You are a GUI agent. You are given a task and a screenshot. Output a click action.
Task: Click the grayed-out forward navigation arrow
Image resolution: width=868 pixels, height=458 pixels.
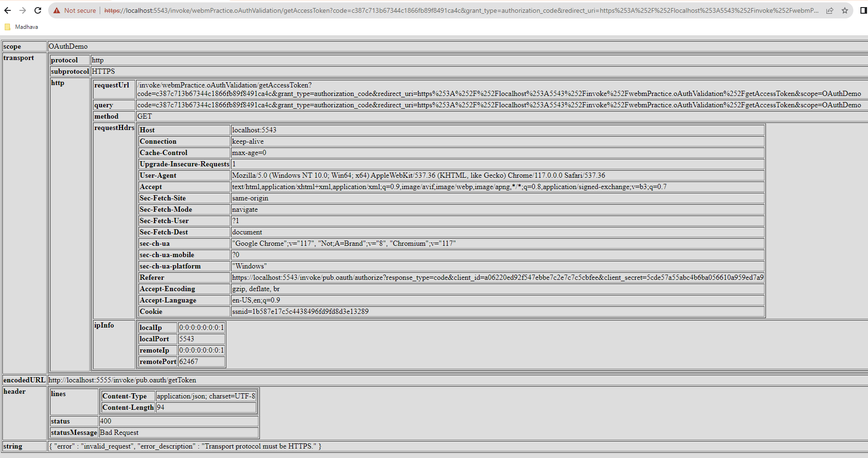pyautogui.click(x=22, y=10)
